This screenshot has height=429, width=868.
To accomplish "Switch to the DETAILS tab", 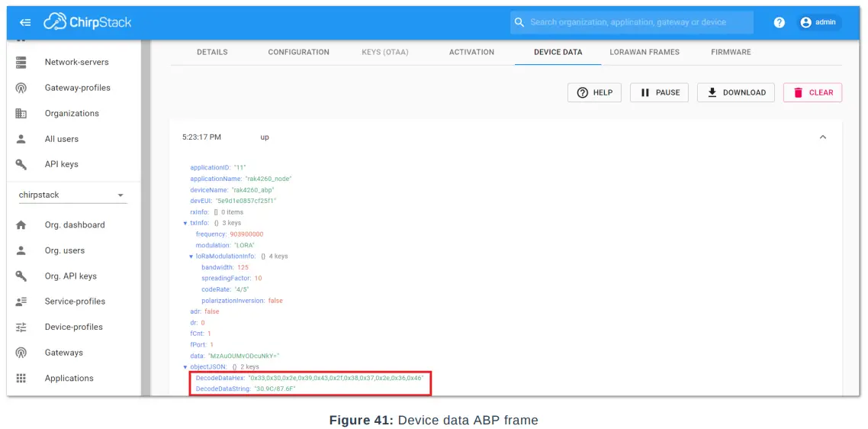I will point(212,52).
